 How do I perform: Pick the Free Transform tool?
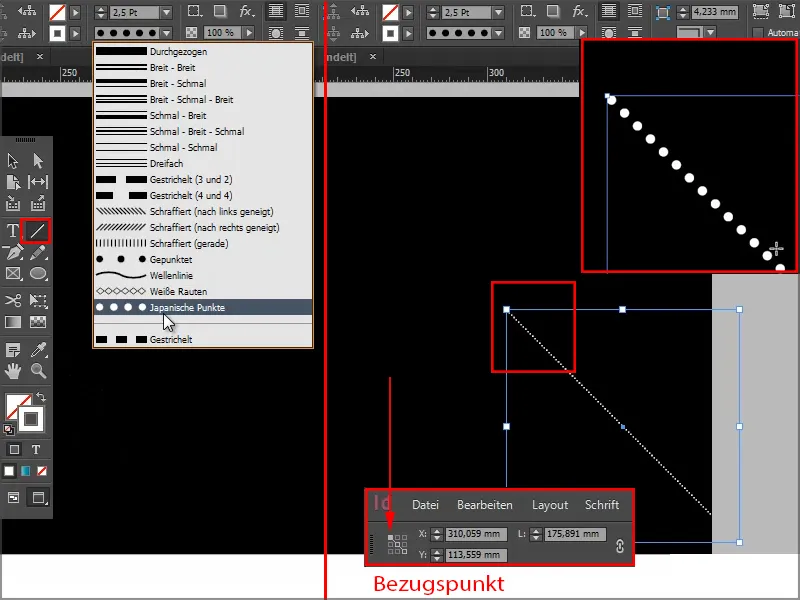[38, 300]
